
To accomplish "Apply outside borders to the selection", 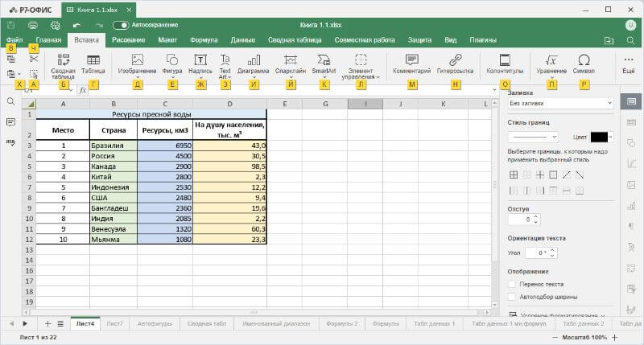I will pos(553,175).
